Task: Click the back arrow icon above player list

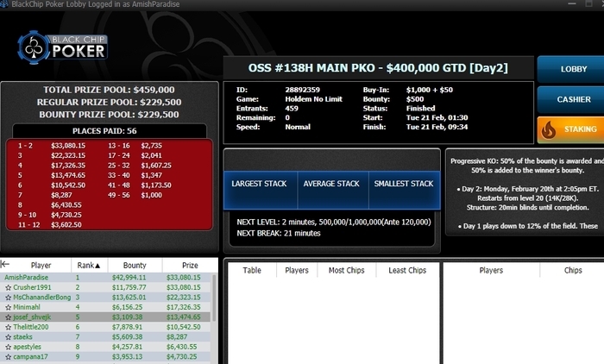Action: pos(5,264)
